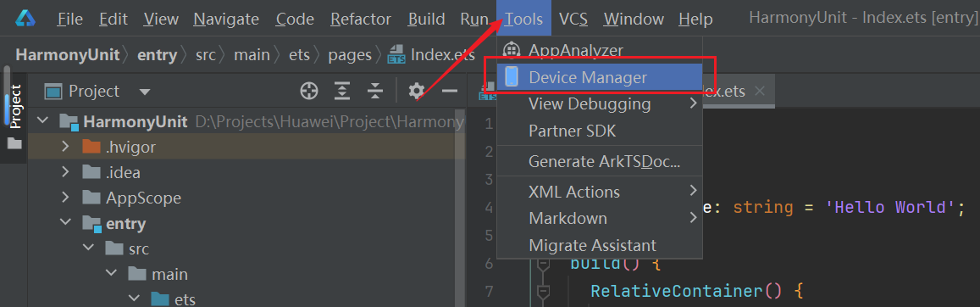The image size is (980, 307).
Task: Open the View Debugging submenu
Action: pos(600,103)
